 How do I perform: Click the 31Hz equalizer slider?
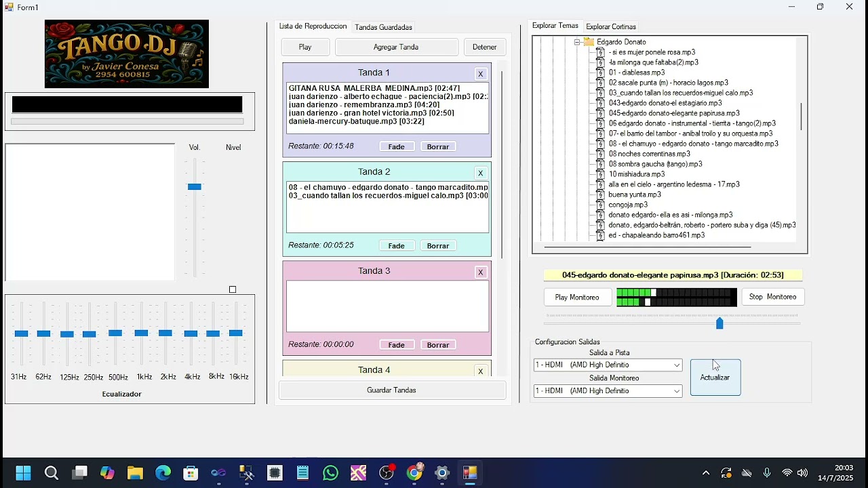point(21,333)
